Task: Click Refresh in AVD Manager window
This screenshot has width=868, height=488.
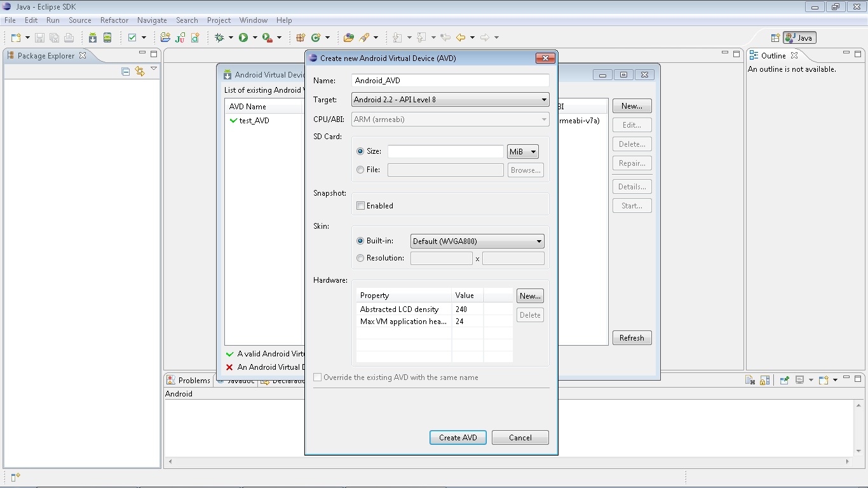Action: [x=632, y=338]
